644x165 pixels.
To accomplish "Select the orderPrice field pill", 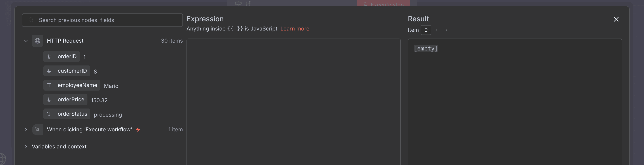I will (x=65, y=100).
